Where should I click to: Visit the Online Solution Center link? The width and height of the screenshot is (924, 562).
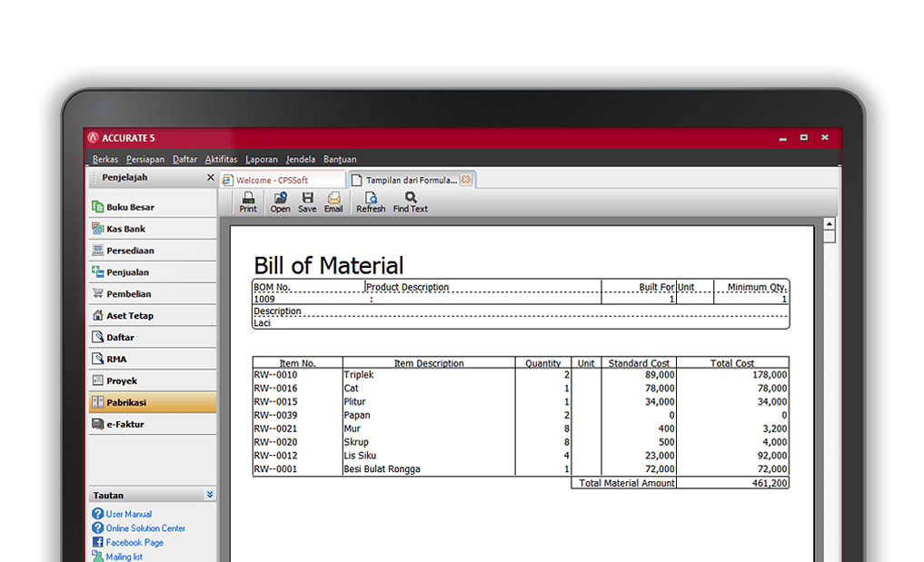click(145, 528)
